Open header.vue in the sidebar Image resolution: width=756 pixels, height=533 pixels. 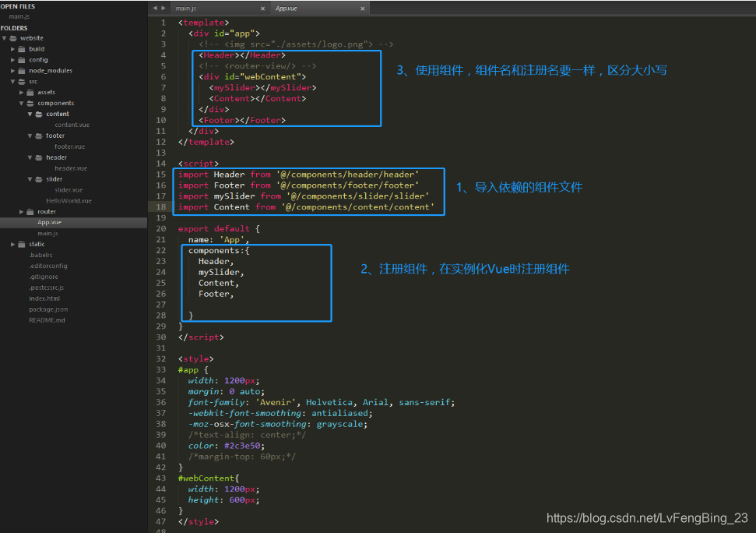point(71,168)
